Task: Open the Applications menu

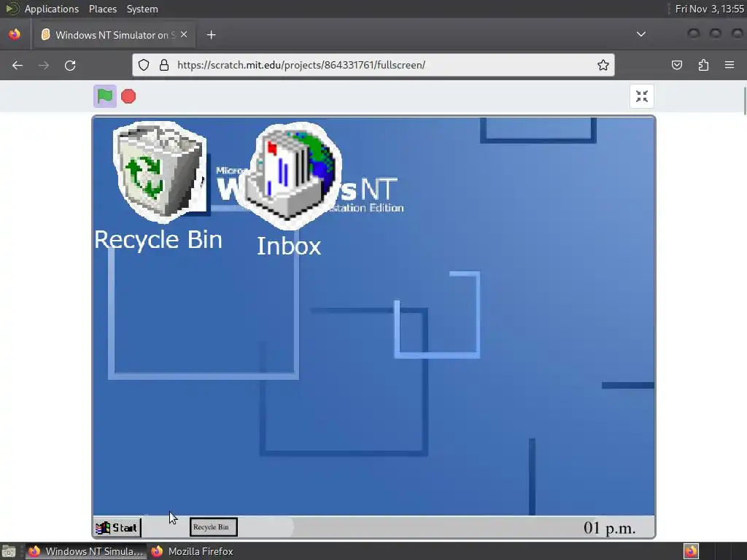Action: [x=52, y=9]
